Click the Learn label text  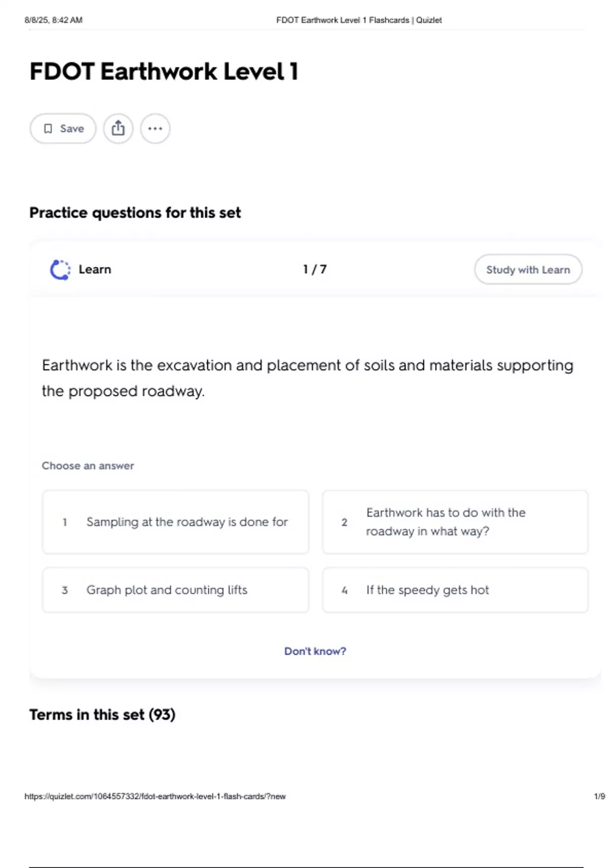tap(95, 270)
